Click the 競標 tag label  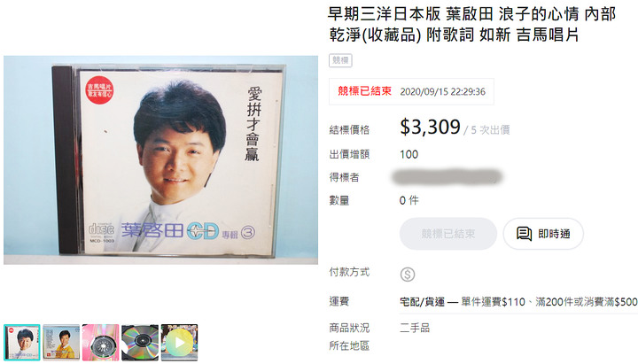(x=340, y=60)
